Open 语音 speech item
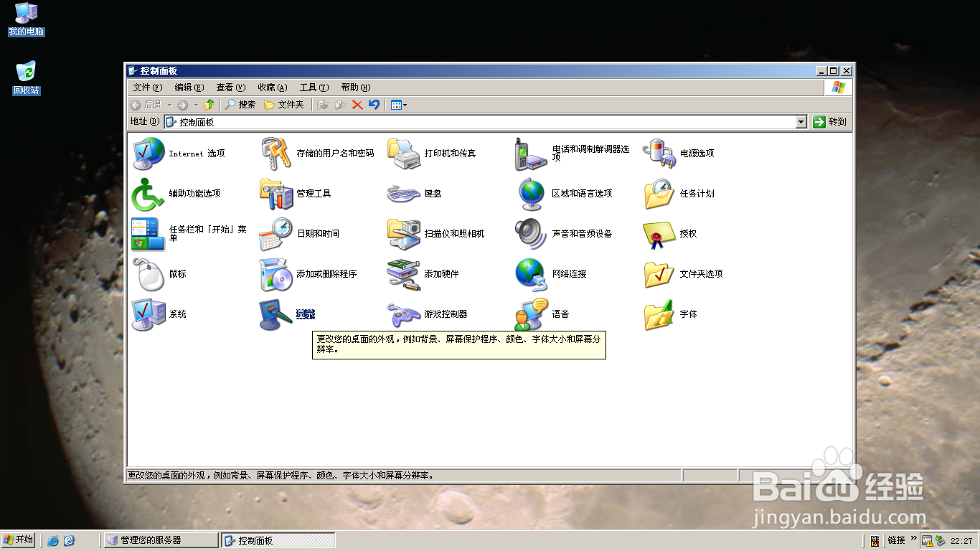Screen dimensions: 980x551 tap(542, 314)
